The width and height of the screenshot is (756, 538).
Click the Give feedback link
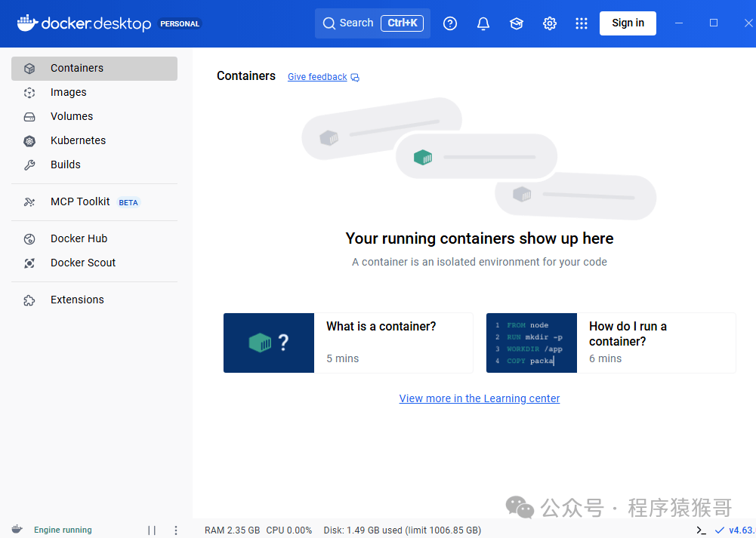point(317,77)
